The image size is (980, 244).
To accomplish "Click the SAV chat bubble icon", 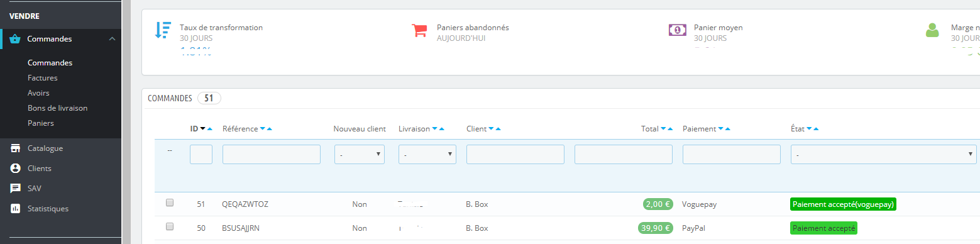I will click(x=16, y=189).
